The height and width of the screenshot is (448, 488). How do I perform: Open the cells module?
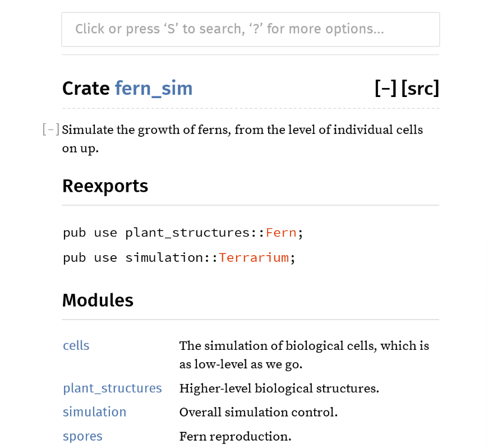click(76, 345)
